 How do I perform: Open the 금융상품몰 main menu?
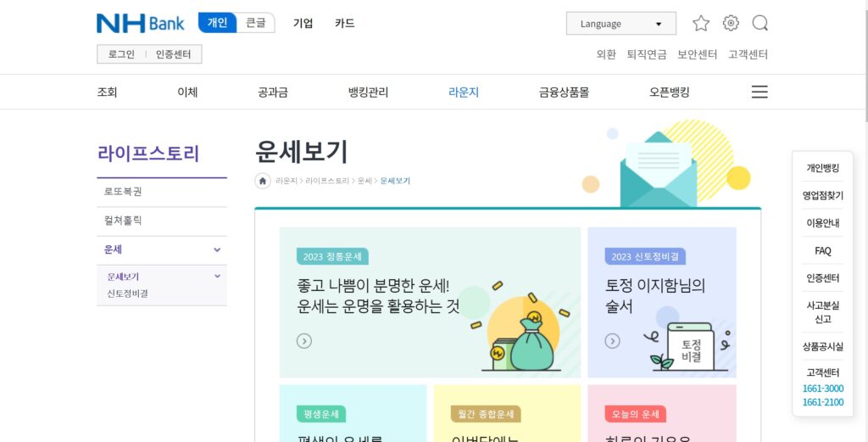pyautogui.click(x=564, y=92)
